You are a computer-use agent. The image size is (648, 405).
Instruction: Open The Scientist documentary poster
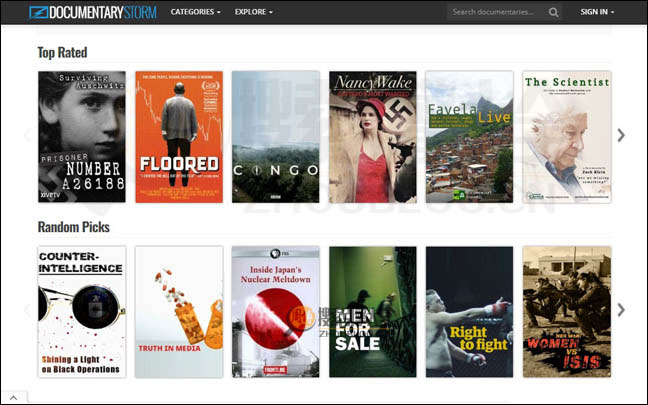click(567, 137)
